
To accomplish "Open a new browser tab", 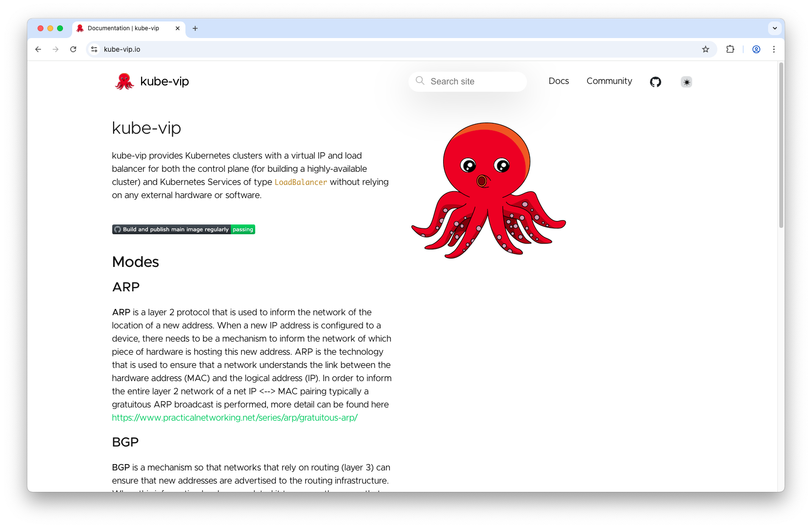I will [x=195, y=28].
